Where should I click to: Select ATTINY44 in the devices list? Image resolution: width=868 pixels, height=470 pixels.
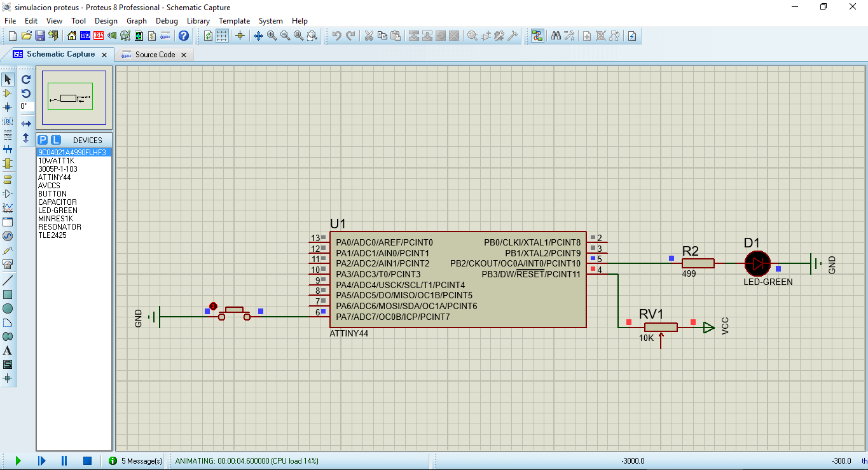pos(74,177)
